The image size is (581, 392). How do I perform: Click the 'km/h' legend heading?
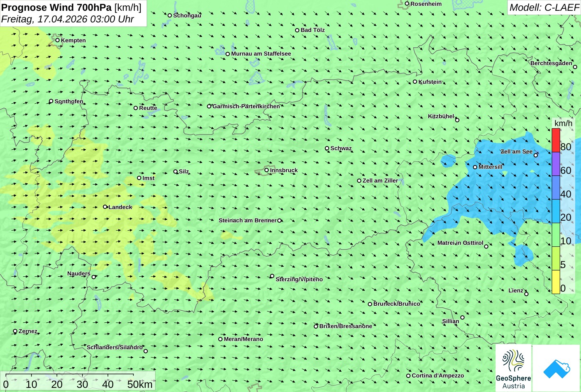[x=563, y=123]
